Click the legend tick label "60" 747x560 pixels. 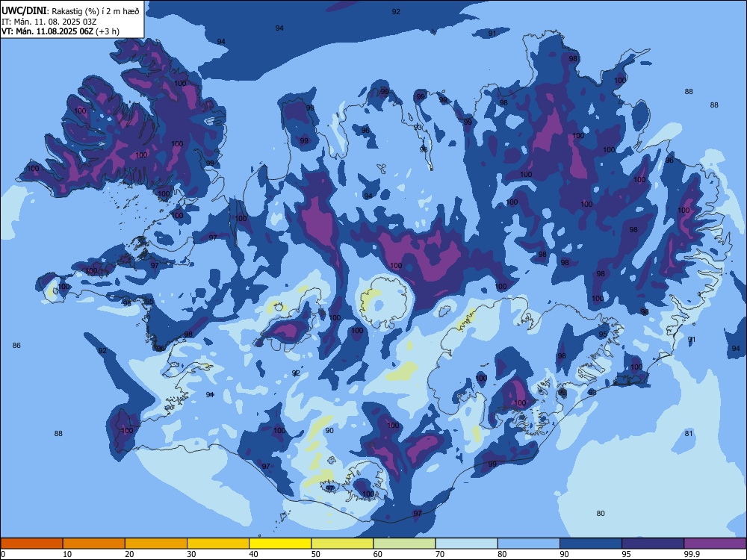point(378,554)
